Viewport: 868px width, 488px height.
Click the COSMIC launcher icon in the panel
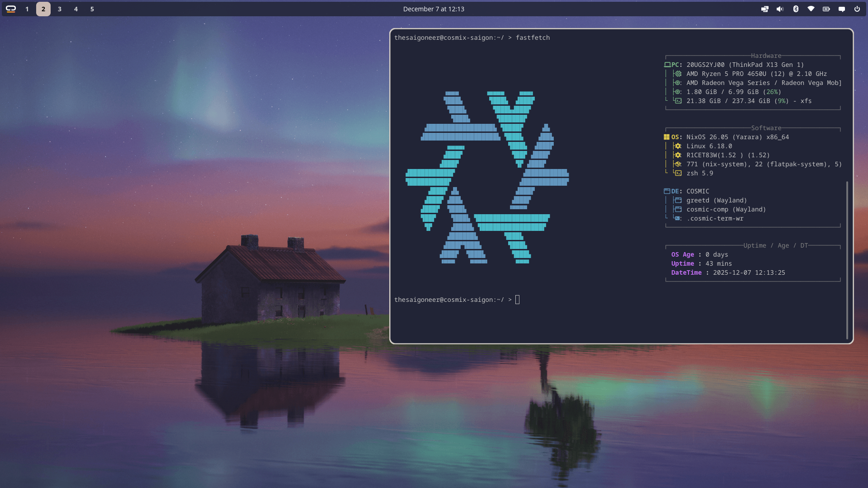[11, 9]
